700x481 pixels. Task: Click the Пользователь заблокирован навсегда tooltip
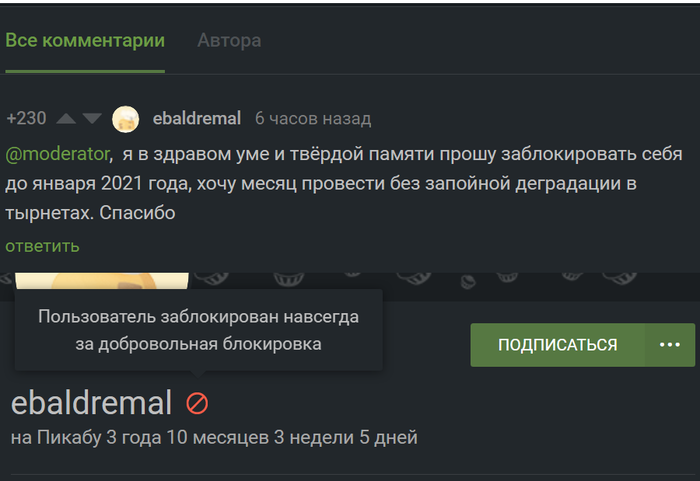[198, 317]
